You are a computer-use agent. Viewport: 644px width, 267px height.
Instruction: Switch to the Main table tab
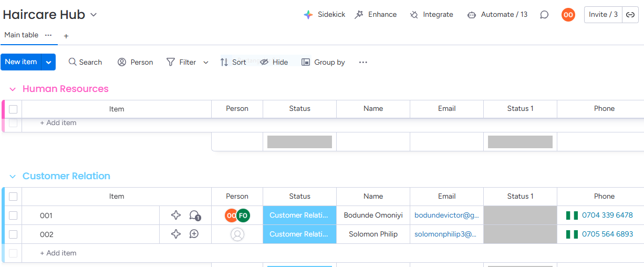click(x=22, y=35)
